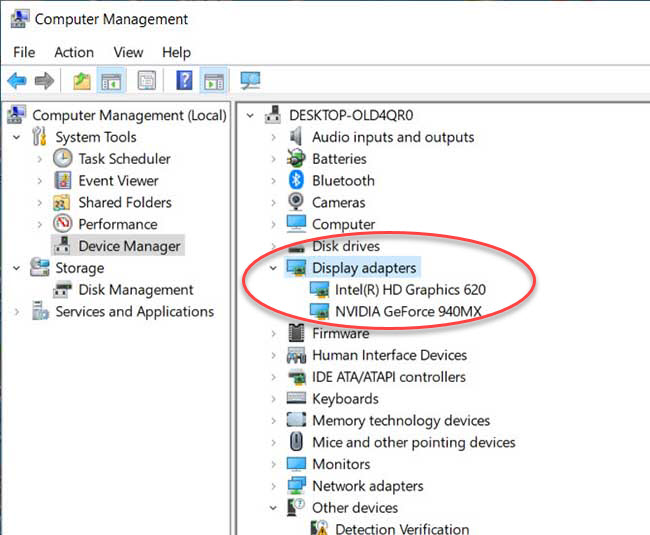The height and width of the screenshot is (535, 650).
Task: Open the View menu
Action: 129,52
